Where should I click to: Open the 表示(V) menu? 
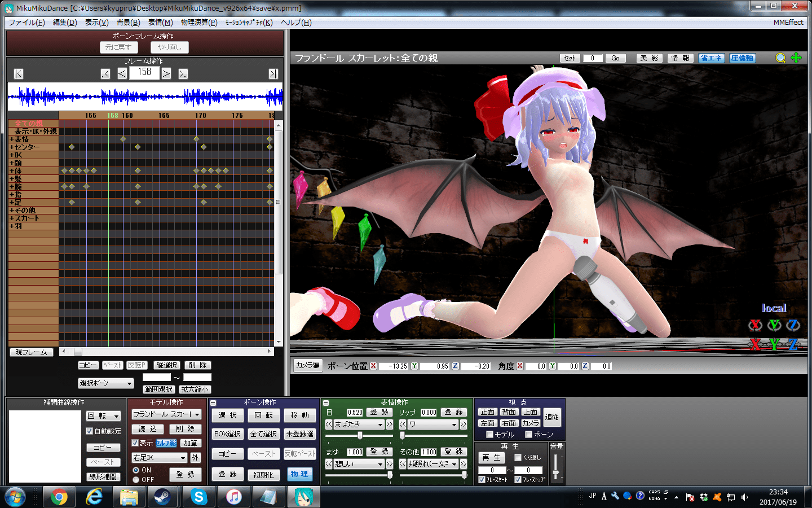(96, 23)
